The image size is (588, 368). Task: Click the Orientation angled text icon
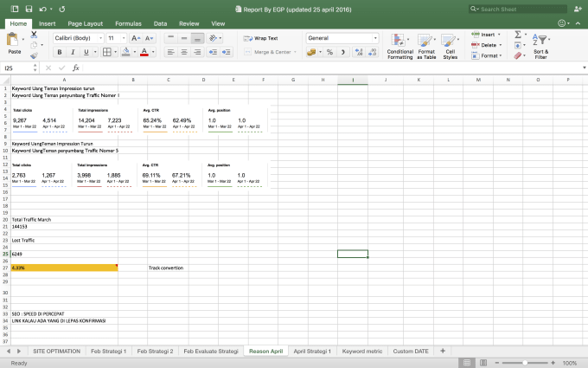point(213,38)
